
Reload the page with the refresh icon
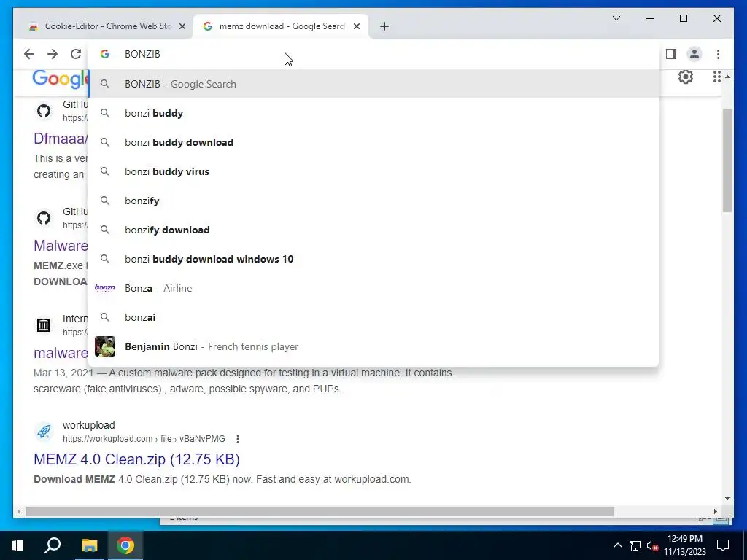[76, 54]
